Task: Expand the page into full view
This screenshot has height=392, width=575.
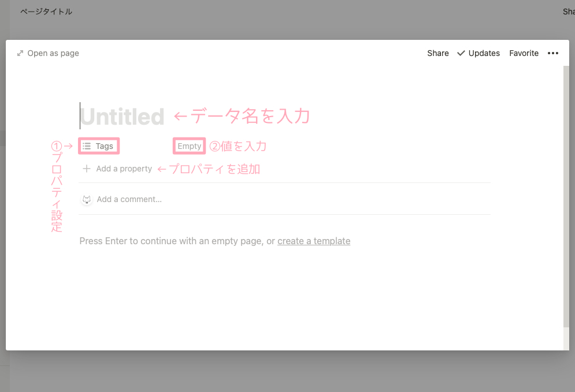Action: (48, 53)
